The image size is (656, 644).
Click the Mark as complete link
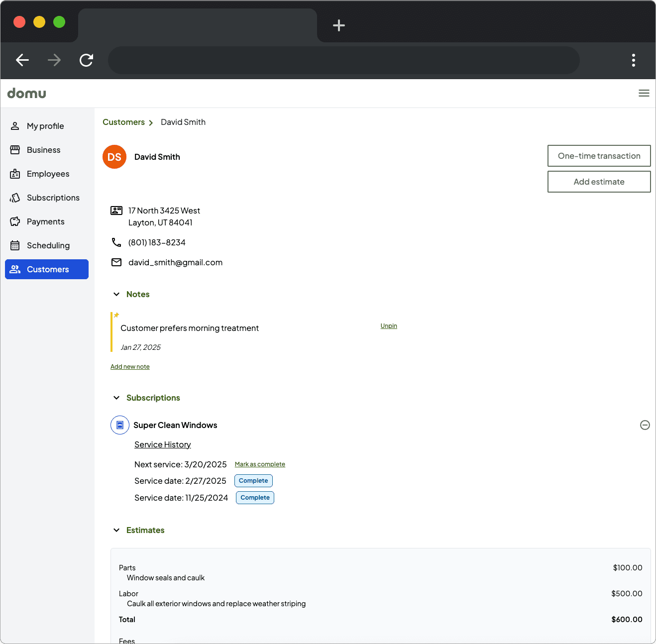[260, 464]
